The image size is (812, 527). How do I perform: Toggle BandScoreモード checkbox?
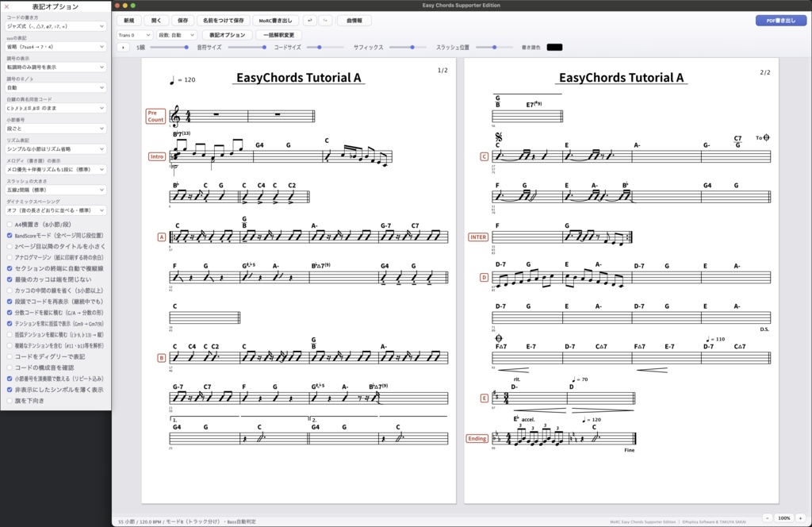(10, 235)
